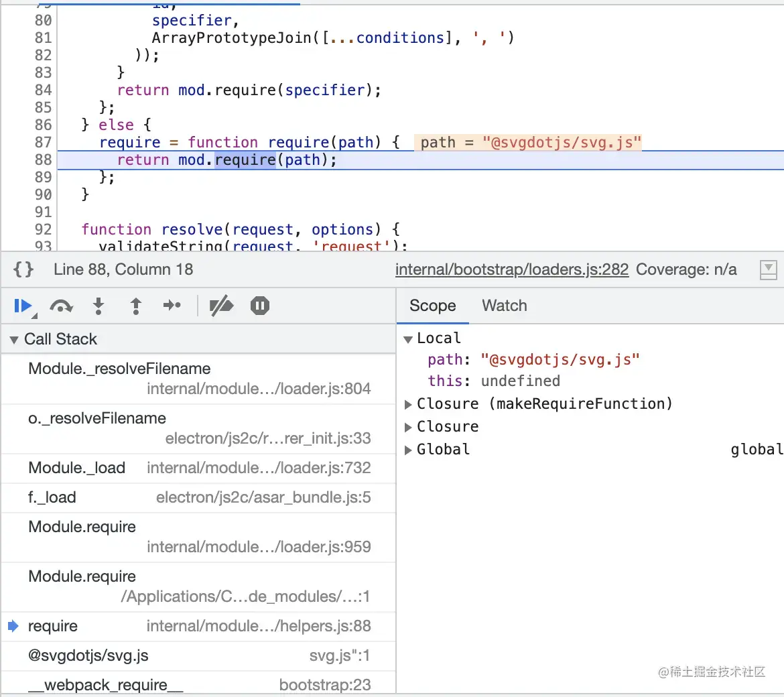Click the coverage drawer icon in status bar
The height and width of the screenshot is (697, 784).
pyautogui.click(x=768, y=270)
